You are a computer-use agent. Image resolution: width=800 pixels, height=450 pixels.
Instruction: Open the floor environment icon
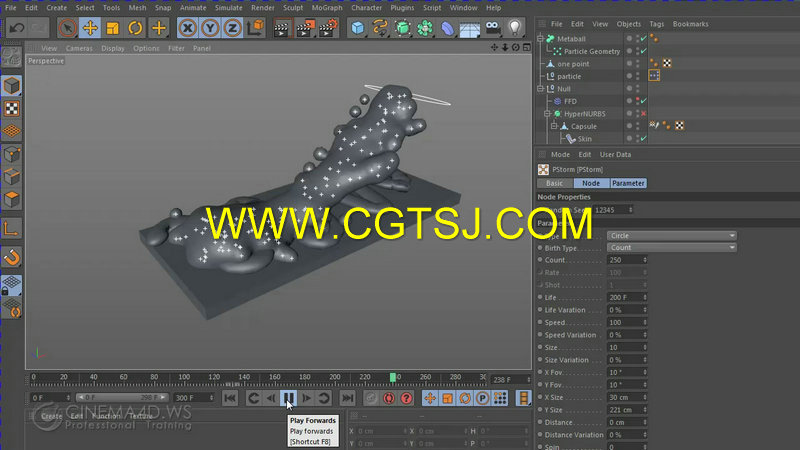click(469, 28)
